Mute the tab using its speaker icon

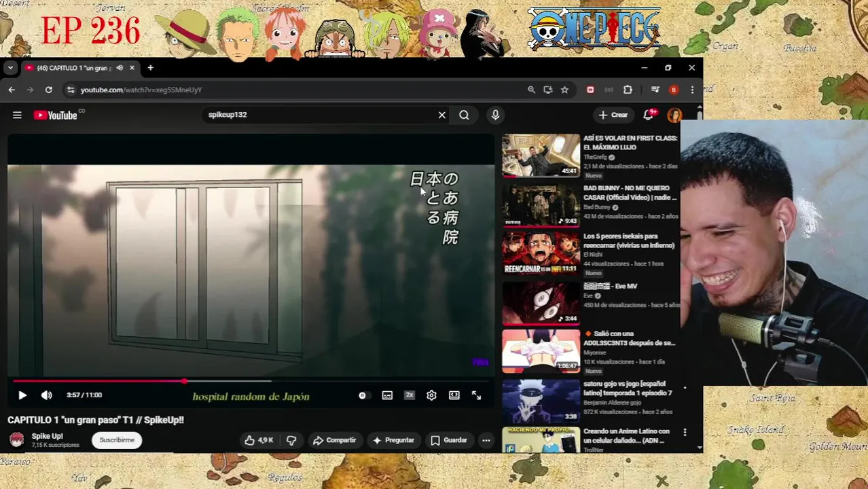click(x=120, y=68)
